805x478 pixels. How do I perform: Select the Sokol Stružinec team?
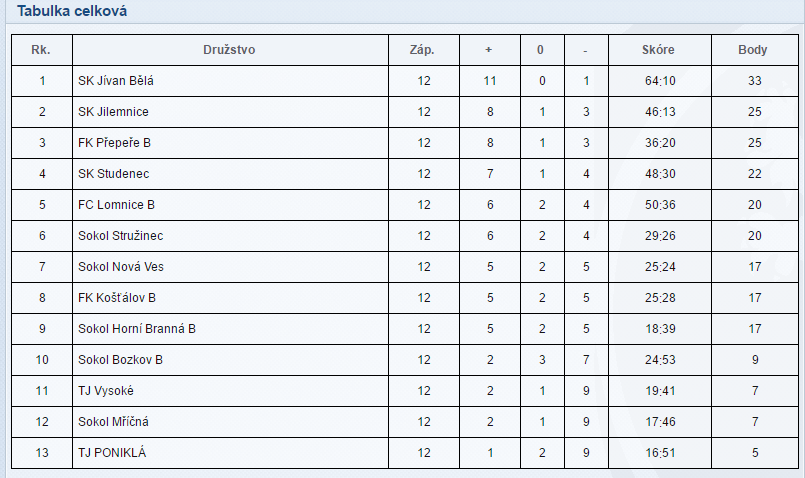(120, 236)
